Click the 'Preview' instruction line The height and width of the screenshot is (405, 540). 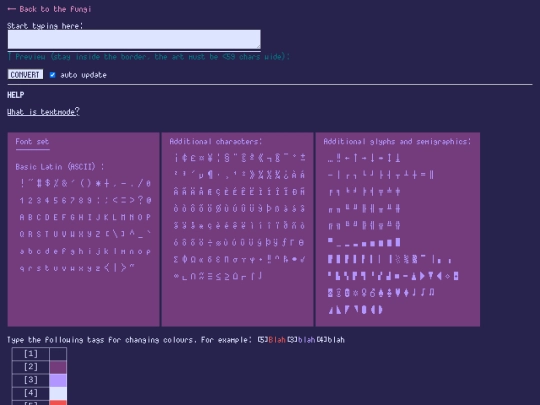[148, 56]
